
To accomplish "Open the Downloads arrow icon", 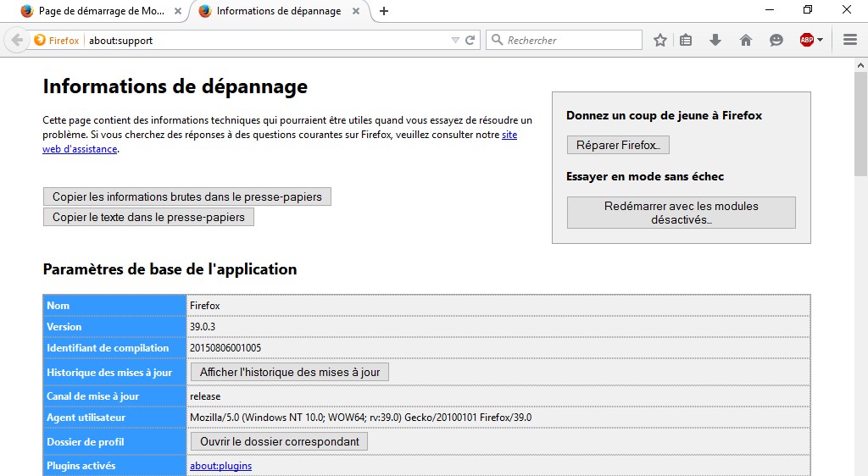I will 715,40.
